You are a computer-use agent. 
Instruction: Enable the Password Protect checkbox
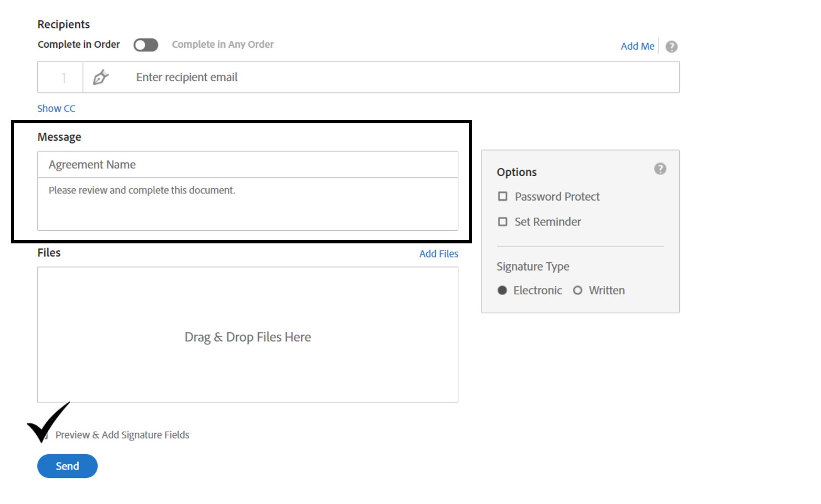(502, 197)
